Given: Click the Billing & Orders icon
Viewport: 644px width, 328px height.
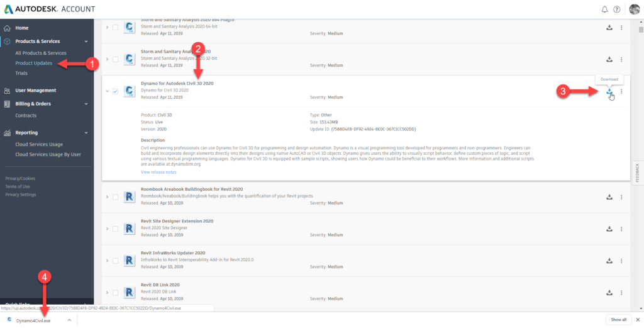Looking at the screenshot, I should [x=7, y=104].
